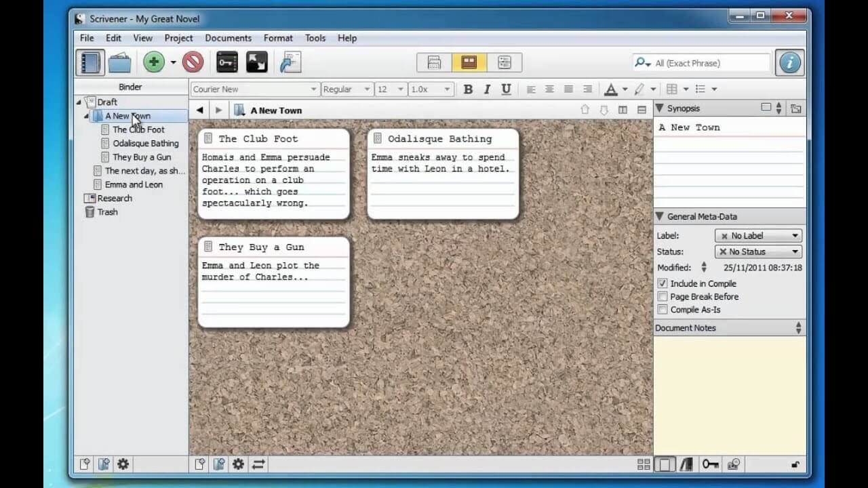This screenshot has width=868, height=488.
Task: Open File menu
Action: (x=87, y=38)
